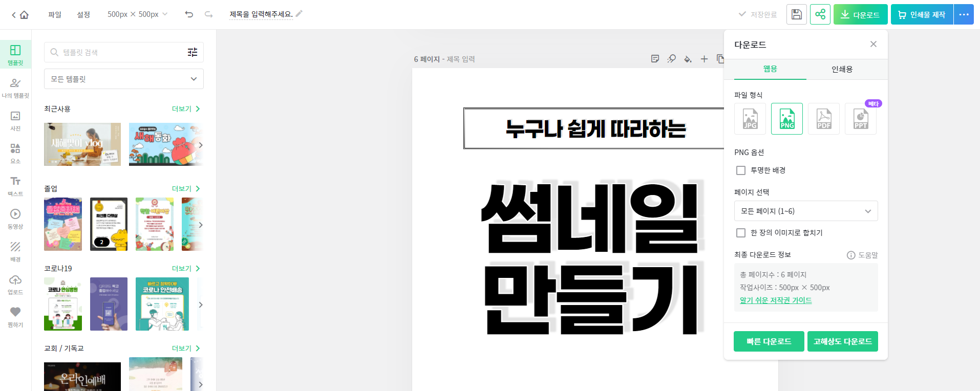Add a new page with plus icon
The width and height of the screenshot is (980, 391).
point(704,59)
